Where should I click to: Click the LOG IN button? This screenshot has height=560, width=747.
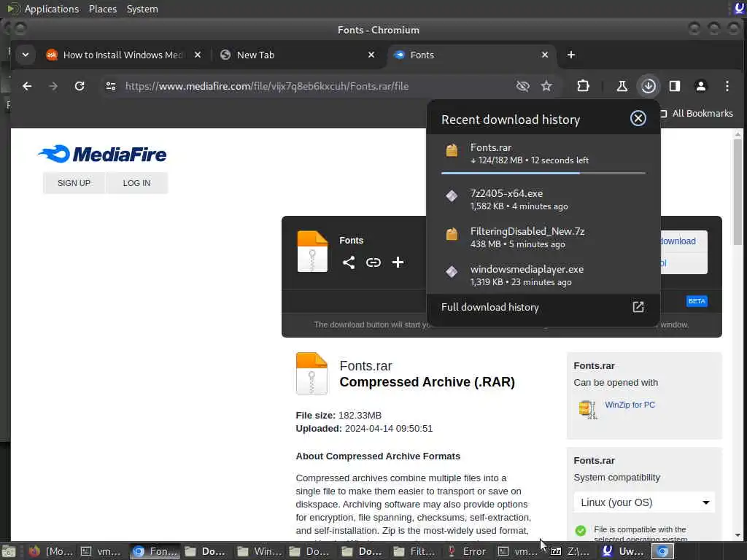pos(136,183)
